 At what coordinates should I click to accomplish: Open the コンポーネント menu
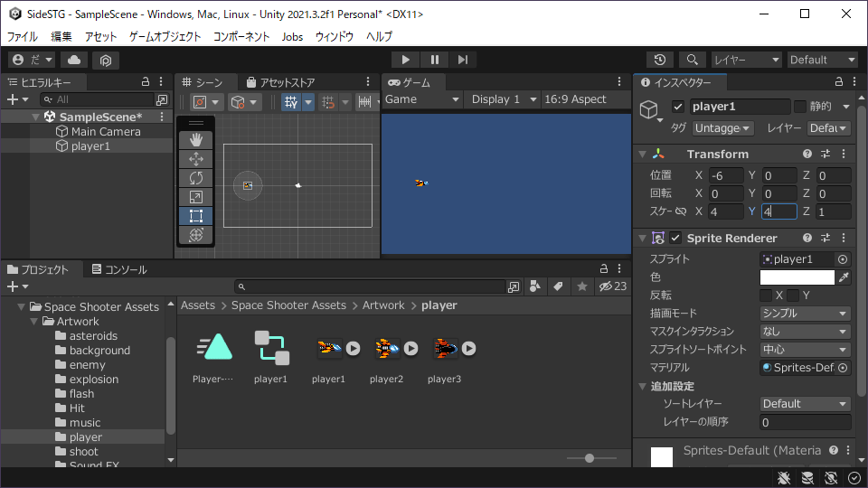pos(241,36)
